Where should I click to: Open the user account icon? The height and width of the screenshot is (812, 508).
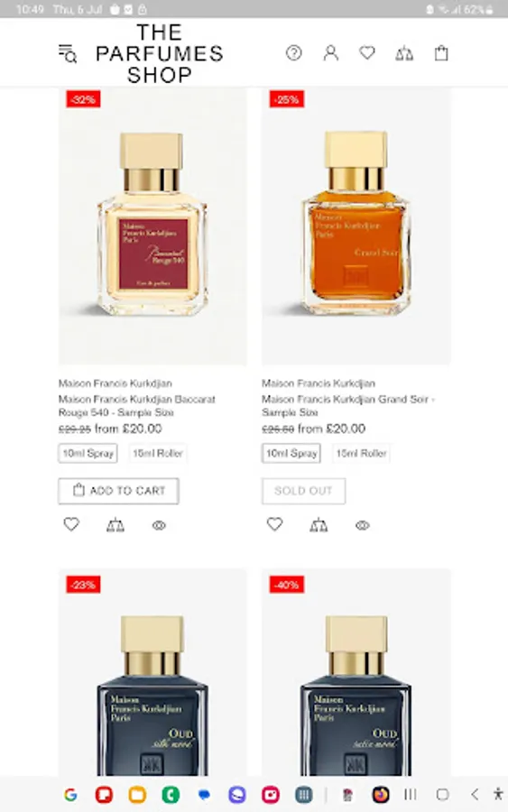pyautogui.click(x=330, y=53)
